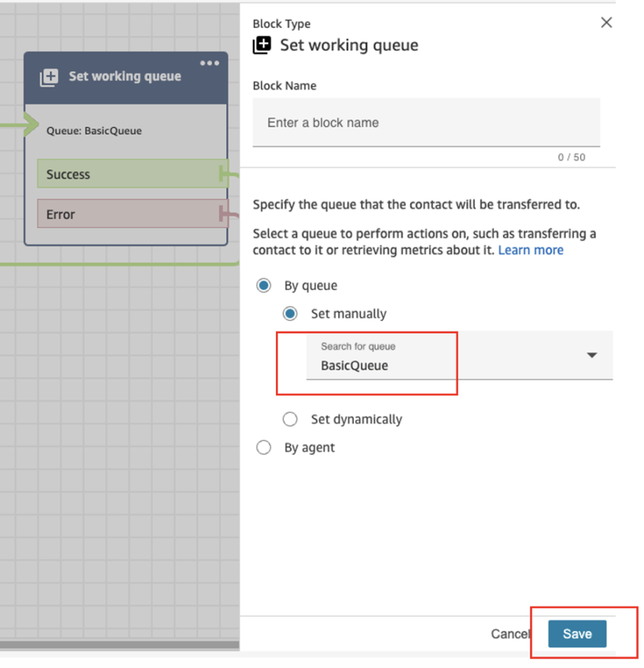Click the Set working queue block icon

tap(49, 78)
